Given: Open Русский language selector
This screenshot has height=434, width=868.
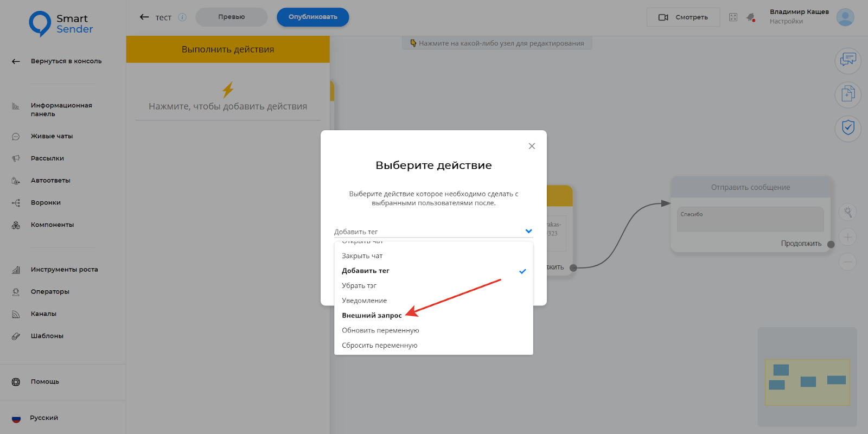Looking at the screenshot, I should (x=43, y=418).
